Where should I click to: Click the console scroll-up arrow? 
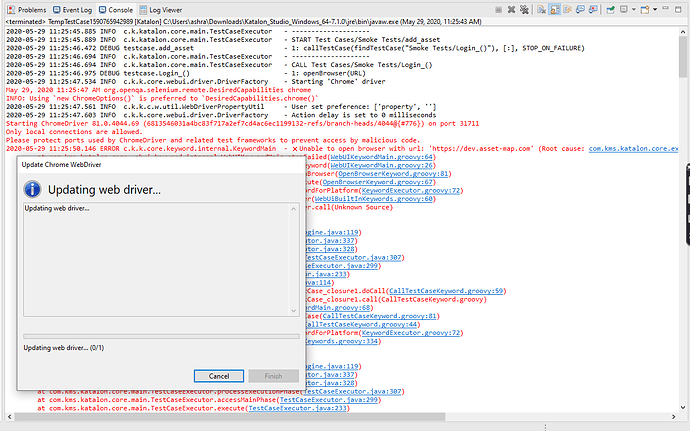click(683, 32)
